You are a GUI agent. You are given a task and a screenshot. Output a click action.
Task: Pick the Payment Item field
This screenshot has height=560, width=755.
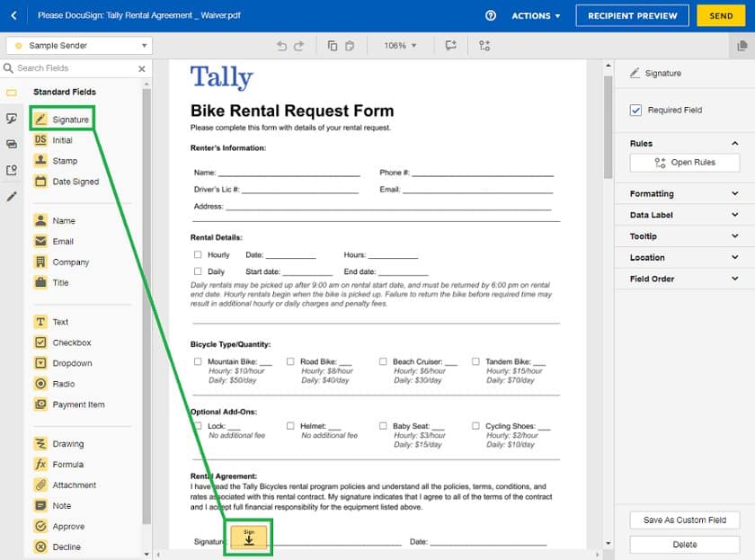pos(69,404)
